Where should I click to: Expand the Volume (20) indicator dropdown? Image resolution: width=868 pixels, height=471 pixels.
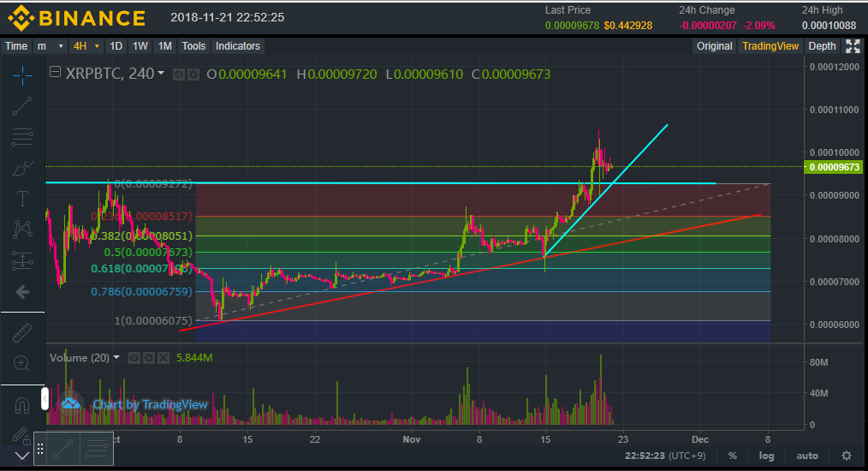[116, 357]
